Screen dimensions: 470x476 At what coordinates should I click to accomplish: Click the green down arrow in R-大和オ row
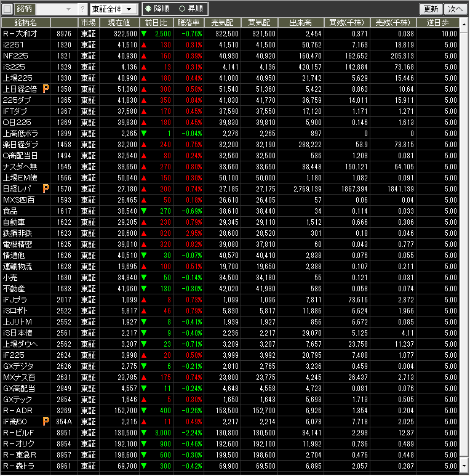pos(144,34)
